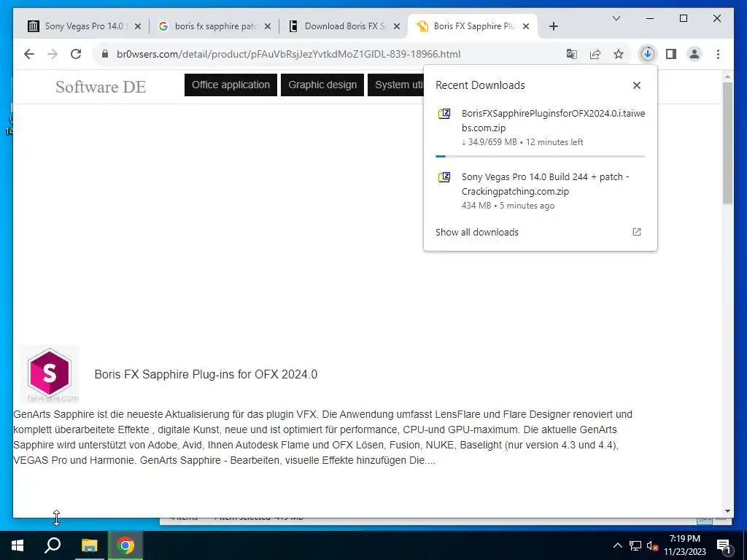The height and width of the screenshot is (560, 747).
Task: Click the Chrome taskbar icon
Action: pyautogui.click(x=125, y=545)
